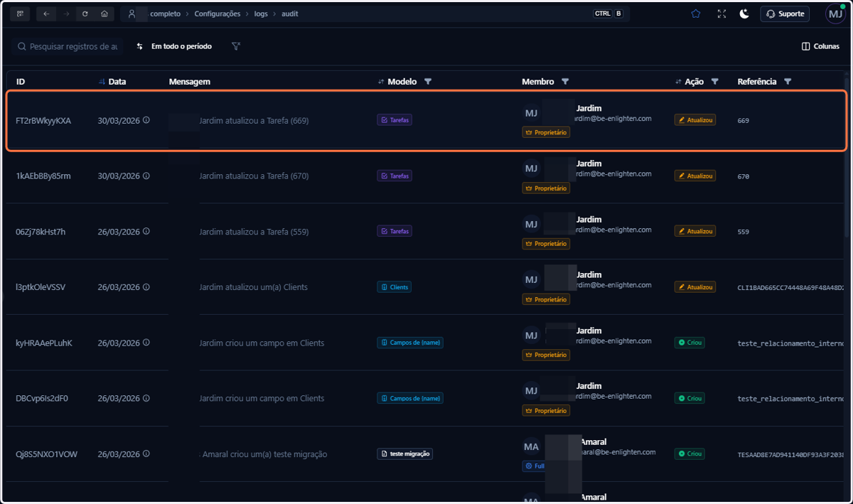Select log ID FT2rBWkyyKXA
Image resolution: width=853 pixels, height=504 pixels.
(43, 121)
